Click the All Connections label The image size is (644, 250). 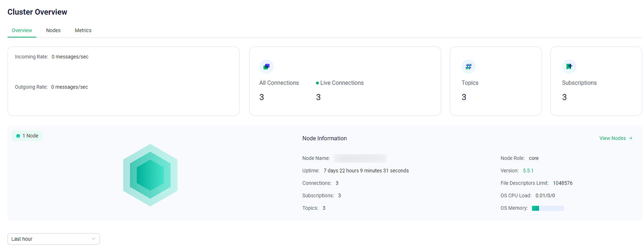coord(279,83)
